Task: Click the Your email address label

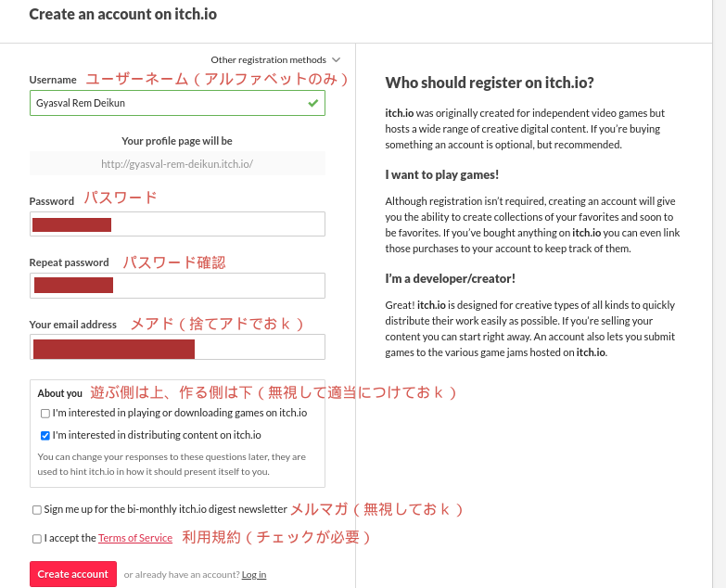Action: (x=73, y=325)
